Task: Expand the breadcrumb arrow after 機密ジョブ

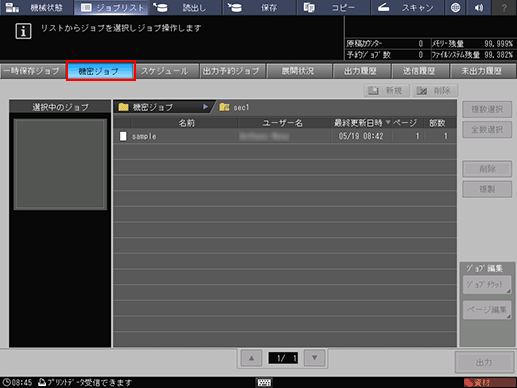Action: click(205, 107)
